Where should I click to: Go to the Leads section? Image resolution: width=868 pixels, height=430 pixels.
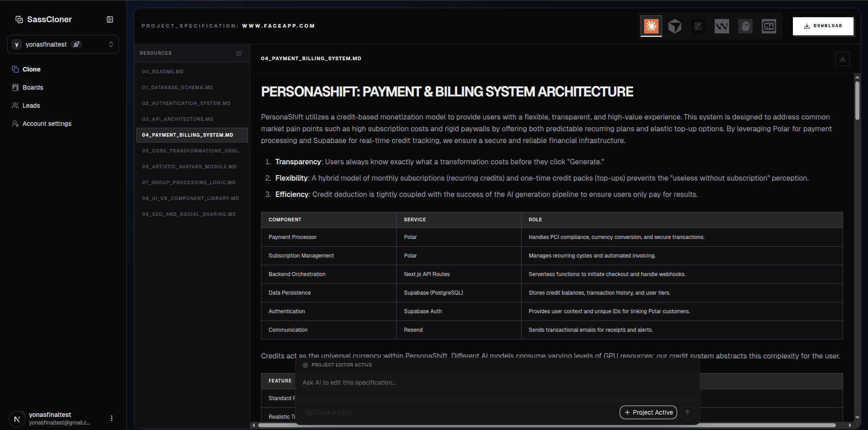pos(31,105)
